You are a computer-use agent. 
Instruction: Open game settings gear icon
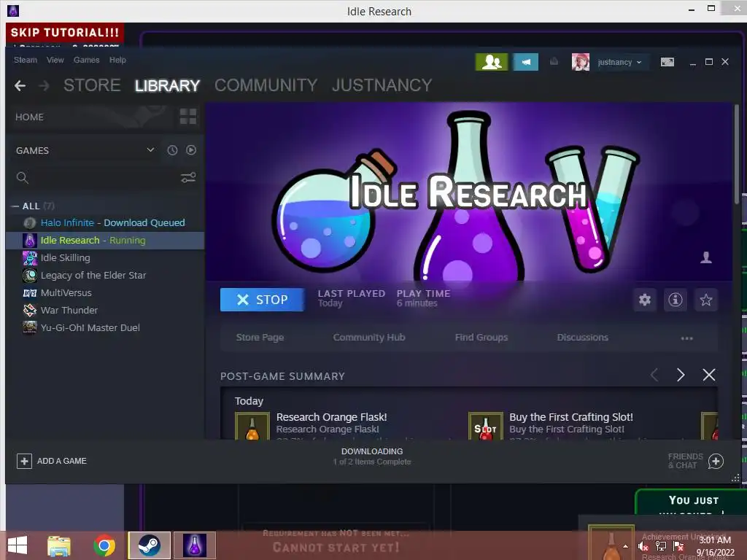(645, 300)
